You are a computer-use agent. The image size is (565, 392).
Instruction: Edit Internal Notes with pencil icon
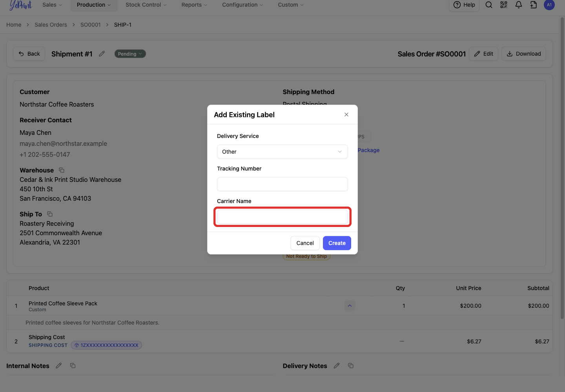point(59,366)
